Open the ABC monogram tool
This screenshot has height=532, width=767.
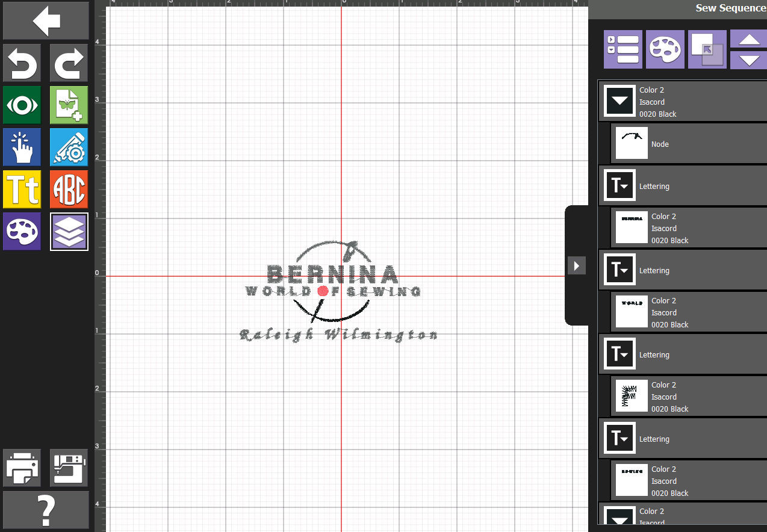69,189
